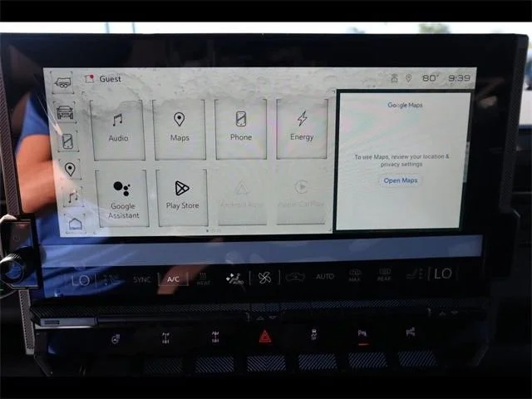Tap the Google Maps widget title
The image size is (532, 399).
(405, 106)
